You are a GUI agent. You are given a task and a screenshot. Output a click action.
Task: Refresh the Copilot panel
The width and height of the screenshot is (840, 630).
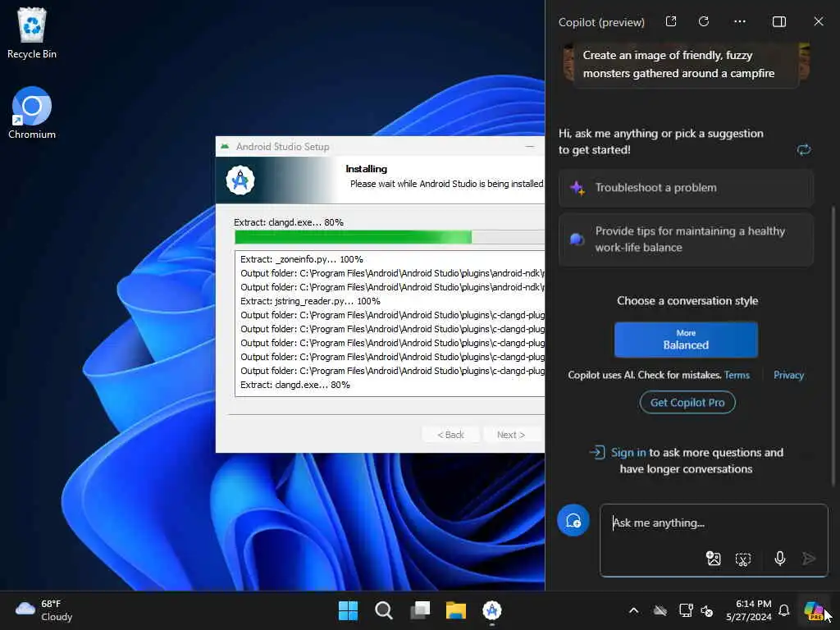pos(703,21)
